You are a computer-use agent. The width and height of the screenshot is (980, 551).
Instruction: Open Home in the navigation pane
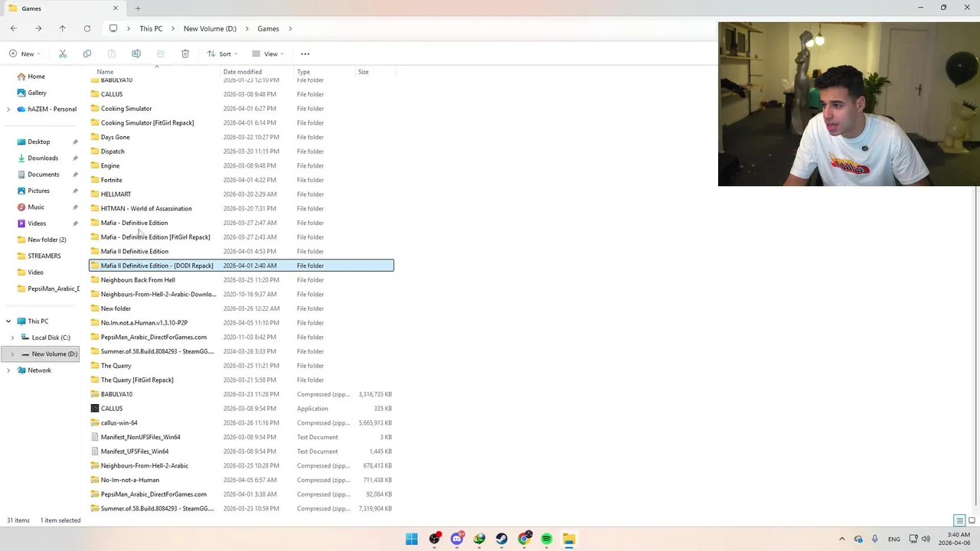[x=36, y=77]
